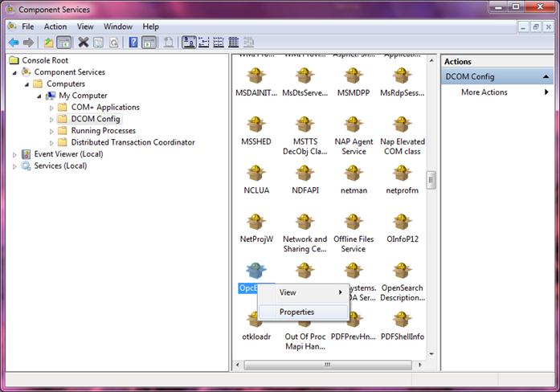Viewport: 560px width, 392px height.
Task: Open the File menu
Action: [x=28, y=27]
